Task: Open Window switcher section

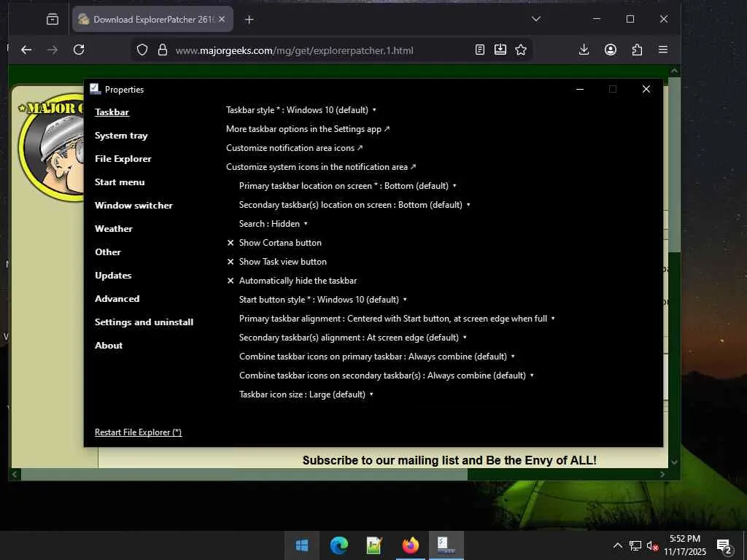Action: pyautogui.click(x=133, y=205)
